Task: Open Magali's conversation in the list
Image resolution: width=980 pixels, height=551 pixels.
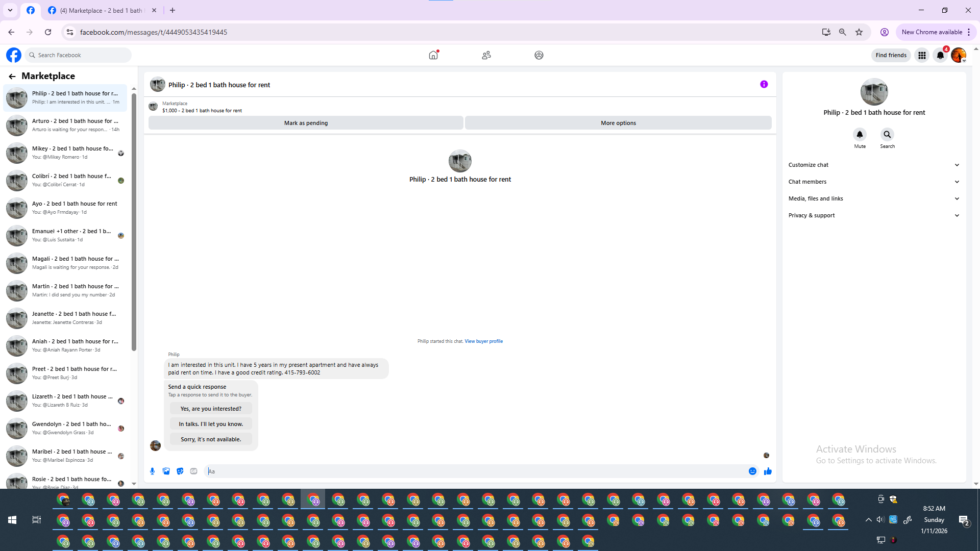Action: click(x=66, y=263)
